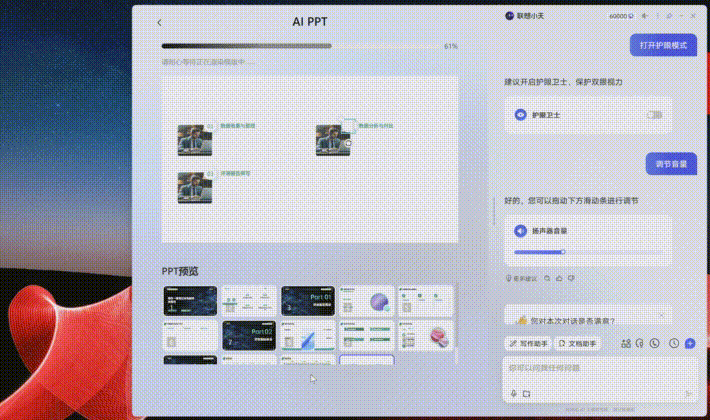This screenshot has width=710, height=420.
Task: Select the first dark title slide thumbnail
Action: [190, 301]
